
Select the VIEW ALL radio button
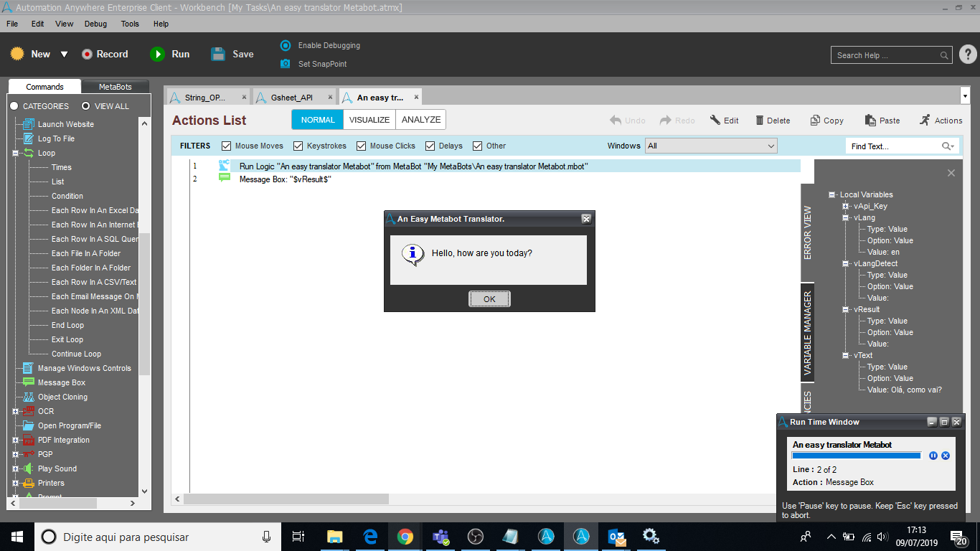[x=86, y=106]
